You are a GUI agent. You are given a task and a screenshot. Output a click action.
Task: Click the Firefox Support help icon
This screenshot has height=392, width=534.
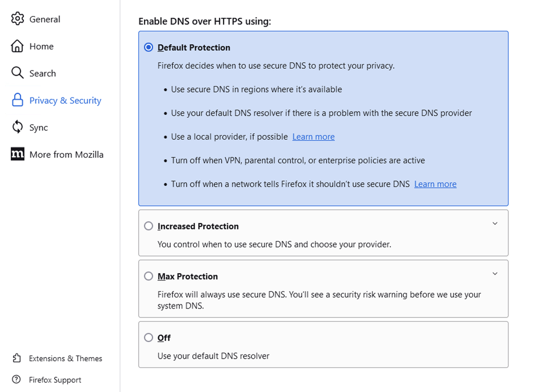pos(17,379)
